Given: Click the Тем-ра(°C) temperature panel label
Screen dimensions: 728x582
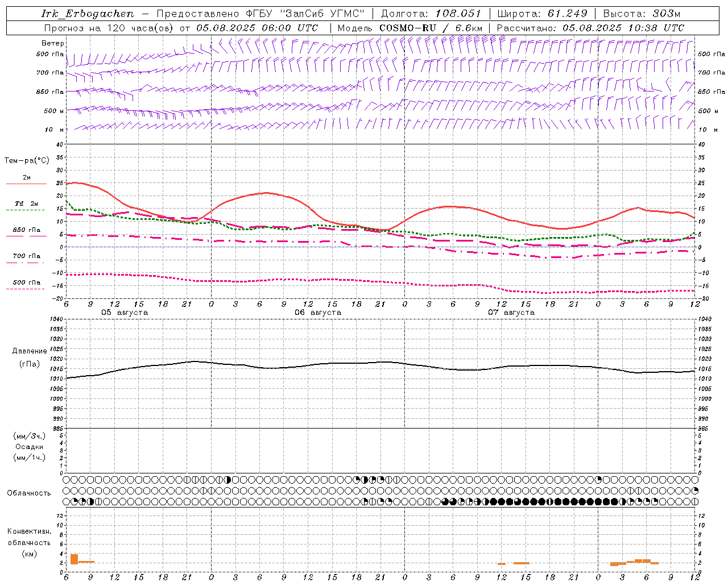Looking at the screenshot, I should pos(27,161).
